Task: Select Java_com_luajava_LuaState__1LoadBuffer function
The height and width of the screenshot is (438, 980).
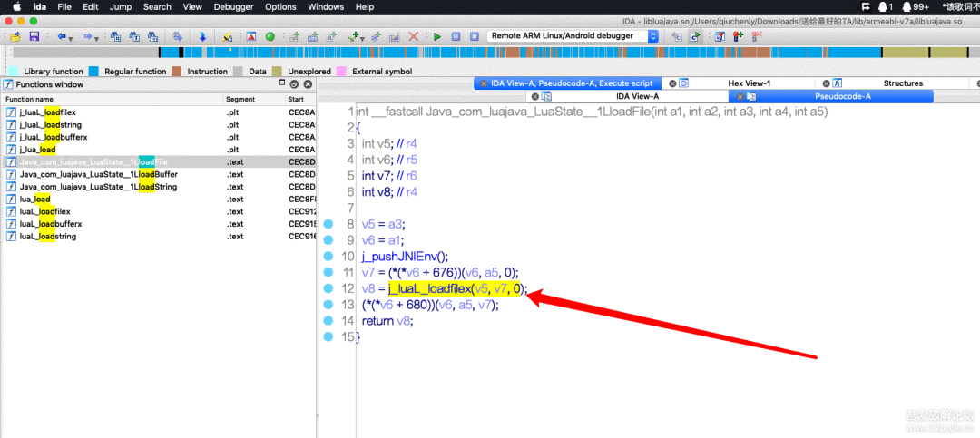Action: pyautogui.click(x=98, y=174)
